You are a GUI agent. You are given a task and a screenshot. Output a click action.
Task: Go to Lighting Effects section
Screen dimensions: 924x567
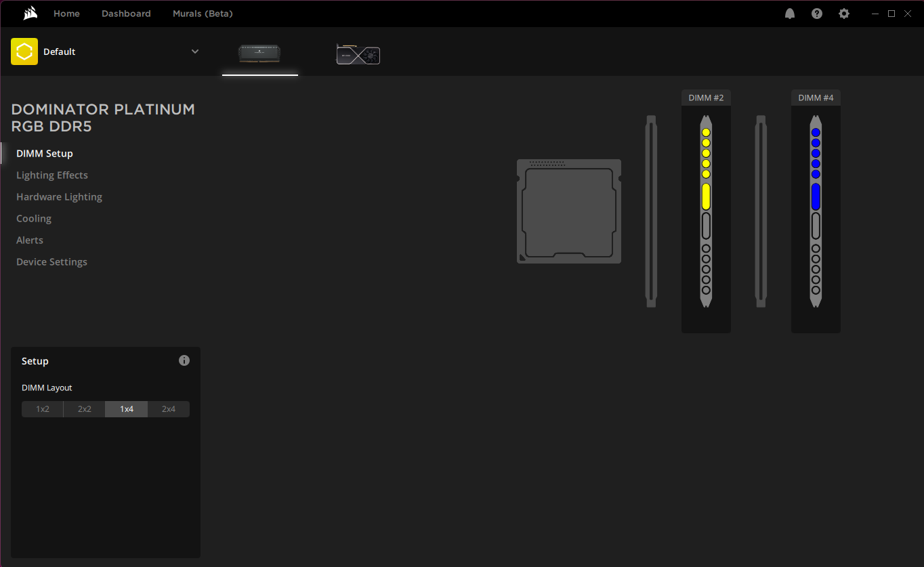(x=52, y=175)
